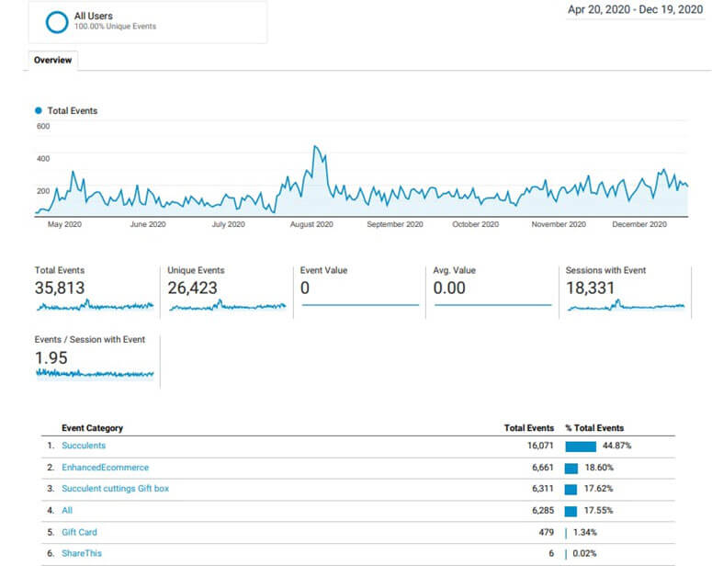Click the All Users segment circle icon

pyautogui.click(x=57, y=22)
